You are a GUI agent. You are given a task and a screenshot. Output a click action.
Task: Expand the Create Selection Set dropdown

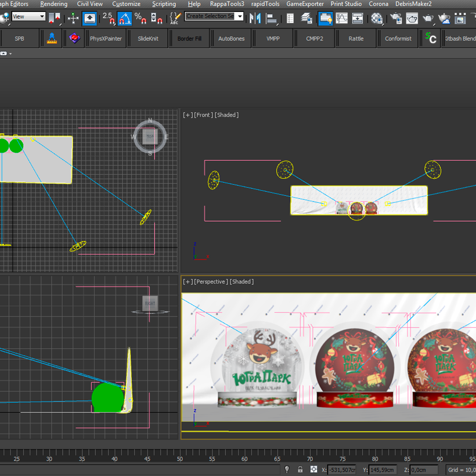(x=240, y=16)
